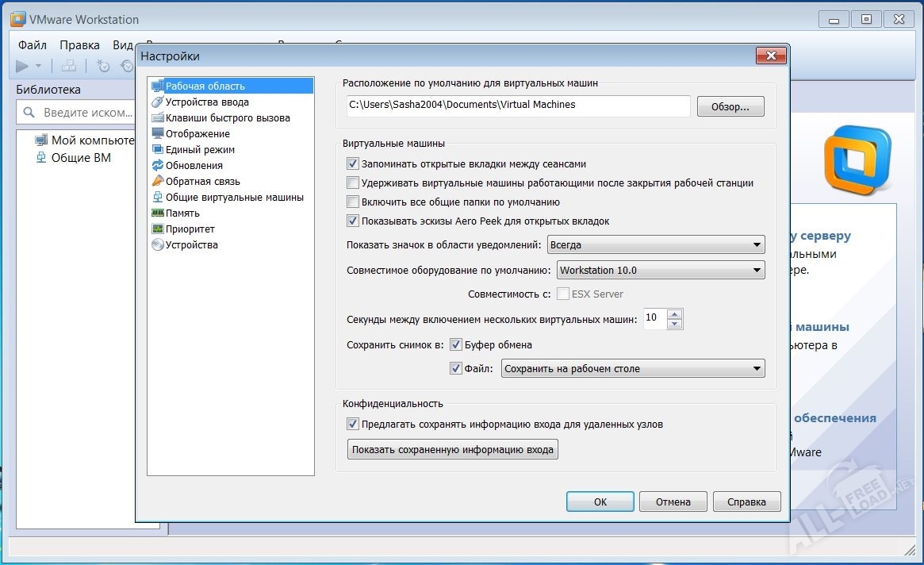Open Клавиши быстрого вызова keyboard icon
The image size is (924, 565).
[x=158, y=117]
